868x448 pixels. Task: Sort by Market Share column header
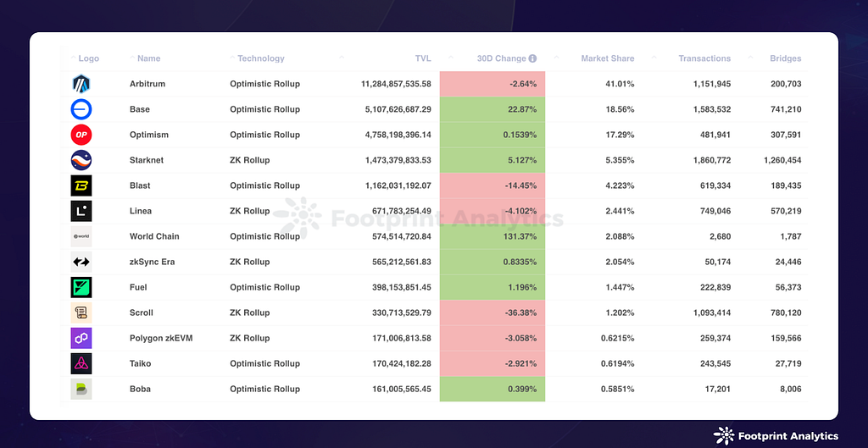[607, 58]
